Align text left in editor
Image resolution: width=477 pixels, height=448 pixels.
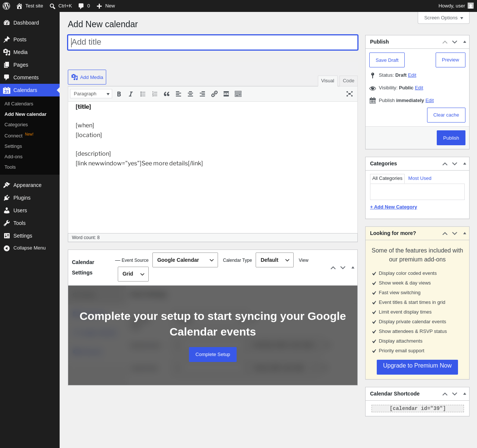pyautogui.click(x=179, y=94)
